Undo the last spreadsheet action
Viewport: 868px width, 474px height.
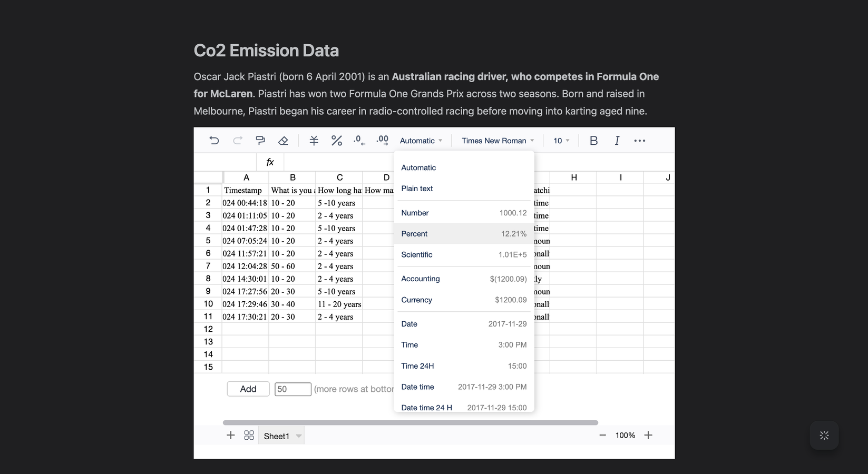(214, 141)
